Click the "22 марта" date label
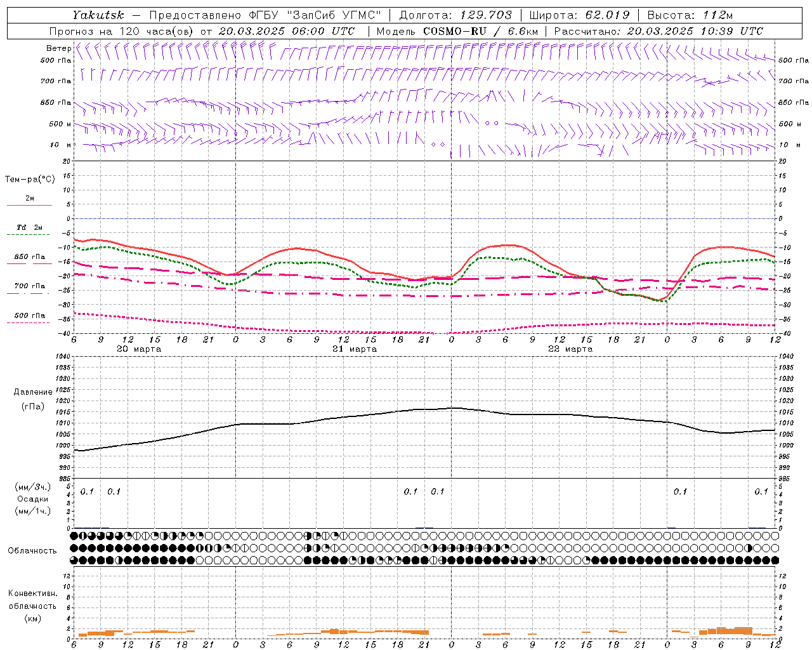This screenshot has height=650, width=812. pyautogui.click(x=570, y=349)
